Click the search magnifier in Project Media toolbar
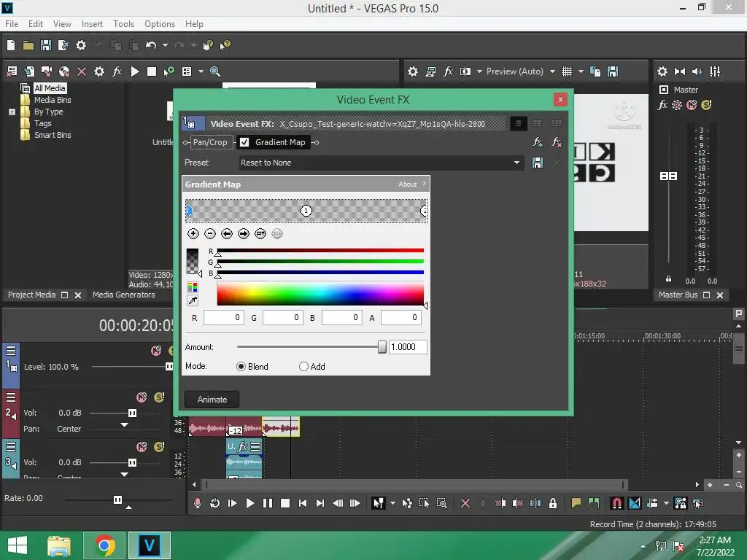 coord(215,71)
